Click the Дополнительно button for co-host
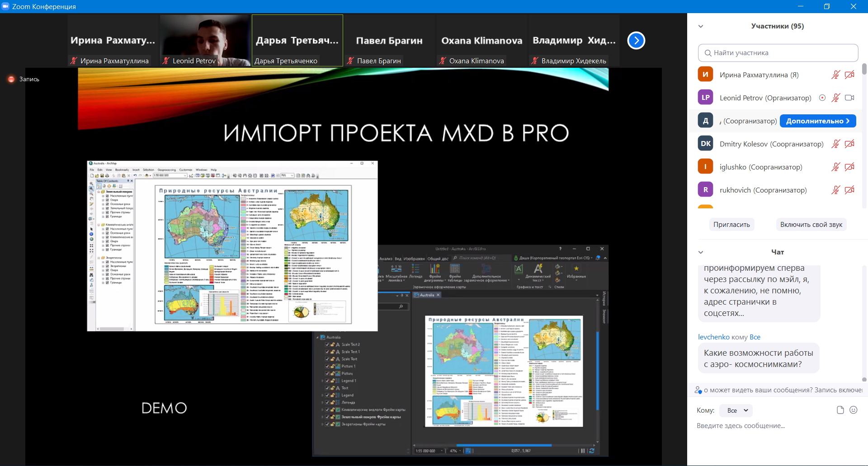 tap(817, 121)
